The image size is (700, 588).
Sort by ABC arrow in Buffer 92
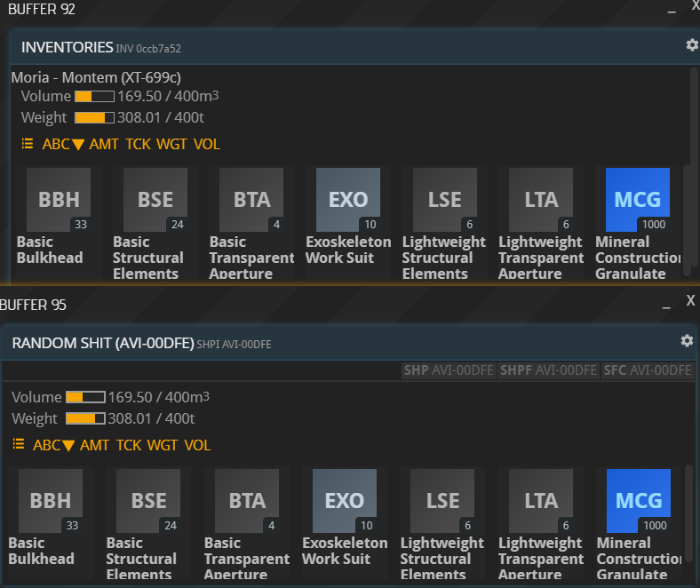[63, 144]
